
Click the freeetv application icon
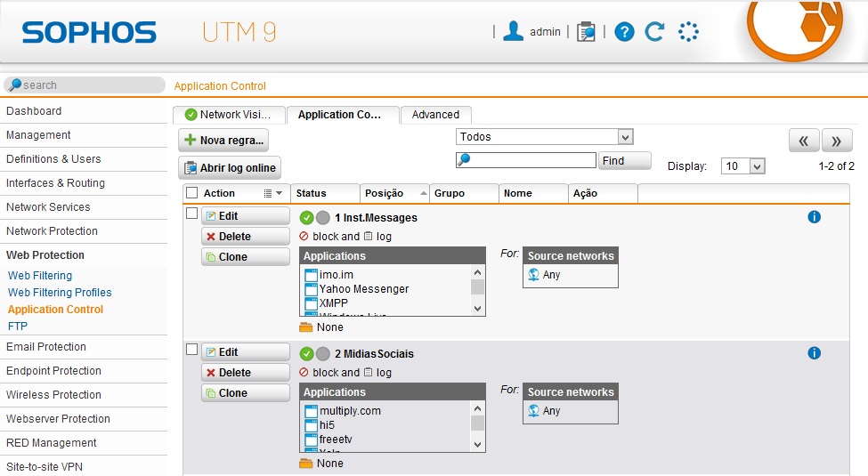click(x=311, y=440)
